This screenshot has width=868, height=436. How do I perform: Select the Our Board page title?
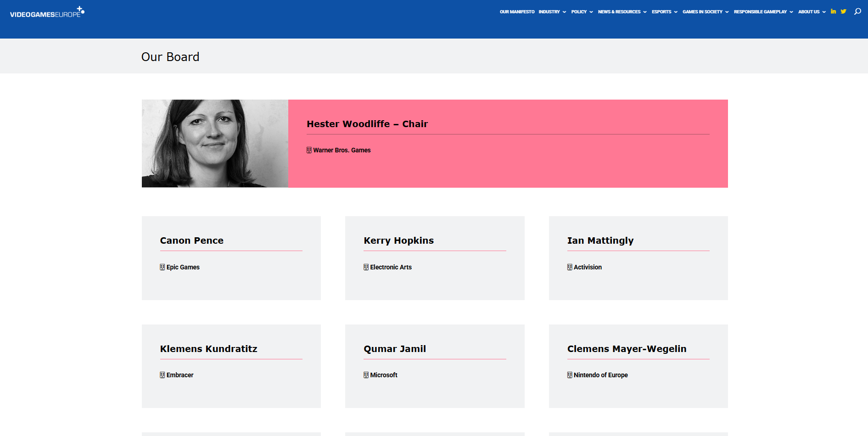point(170,57)
